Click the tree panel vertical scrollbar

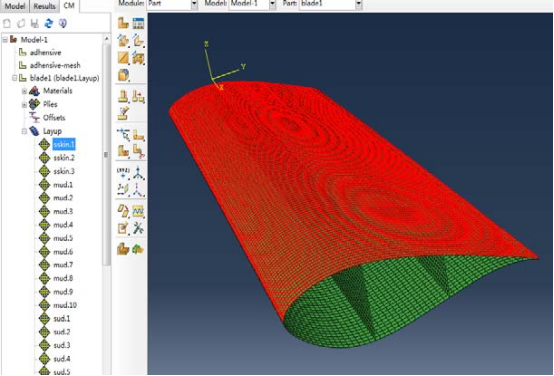point(106,155)
